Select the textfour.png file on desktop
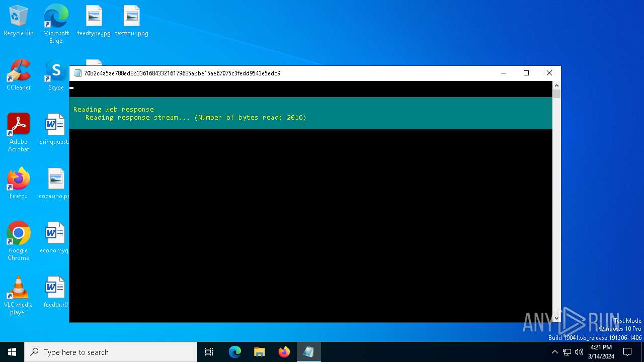 (132, 21)
